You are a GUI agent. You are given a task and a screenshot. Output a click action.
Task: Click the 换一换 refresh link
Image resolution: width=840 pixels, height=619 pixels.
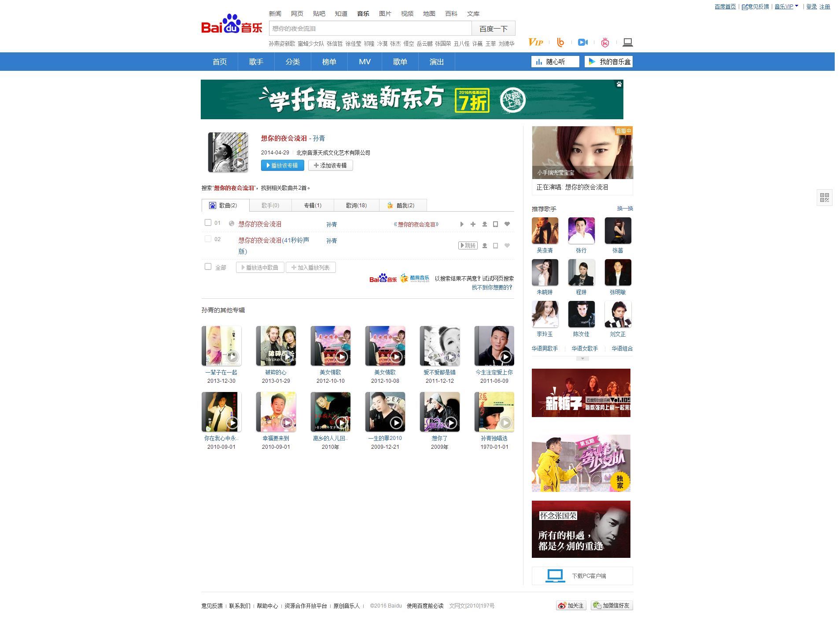coord(625,209)
